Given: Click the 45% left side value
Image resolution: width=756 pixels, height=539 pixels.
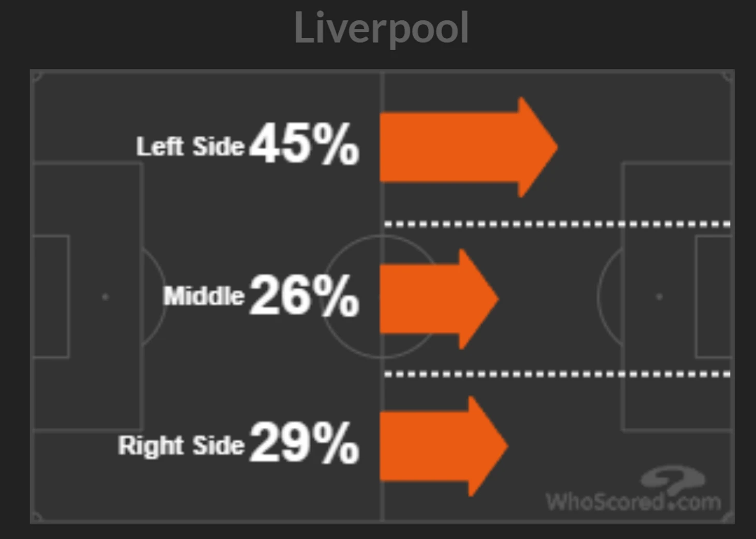Looking at the screenshot, I should 304,144.
